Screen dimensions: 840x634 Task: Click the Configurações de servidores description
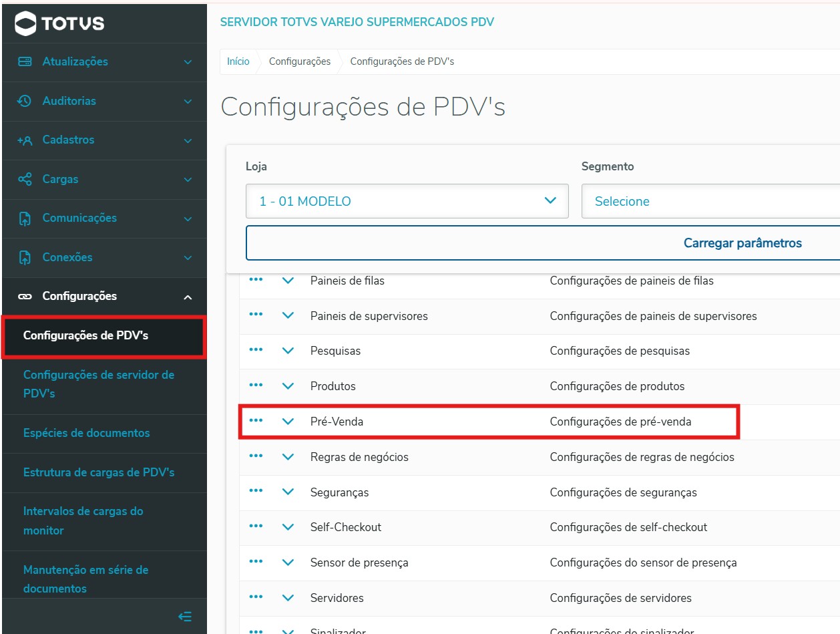620,598
